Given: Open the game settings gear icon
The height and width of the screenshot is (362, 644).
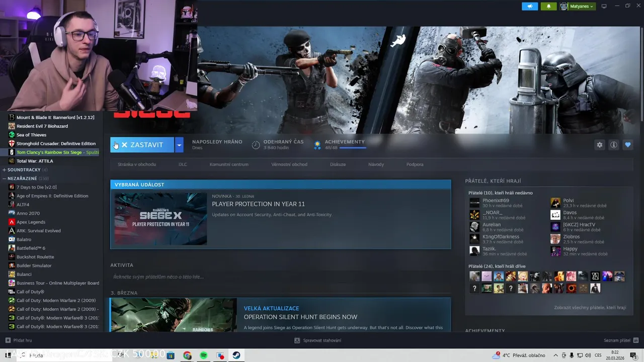Looking at the screenshot, I should click(599, 145).
